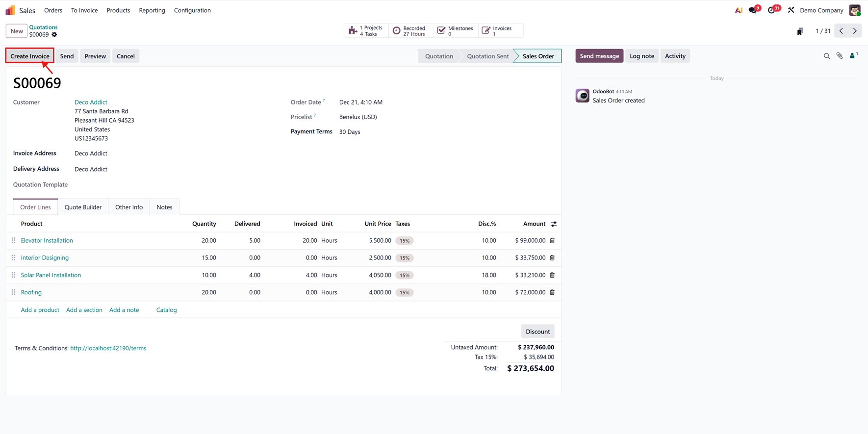
Task: Open the Solar Panel Installation product link
Action: pyautogui.click(x=51, y=275)
